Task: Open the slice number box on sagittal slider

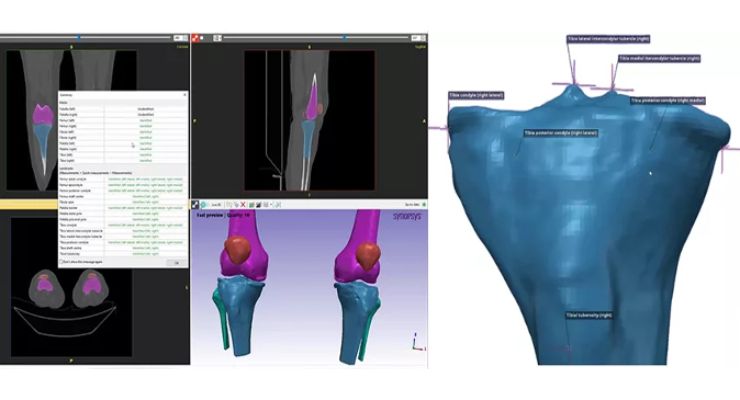Action: (x=416, y=38)
